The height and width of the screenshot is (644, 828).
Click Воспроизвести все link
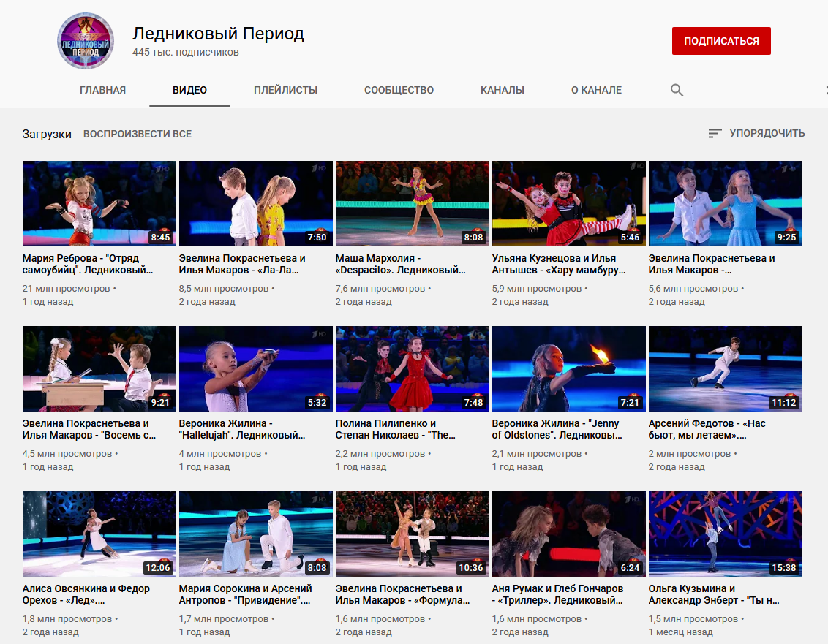(138, 134)
